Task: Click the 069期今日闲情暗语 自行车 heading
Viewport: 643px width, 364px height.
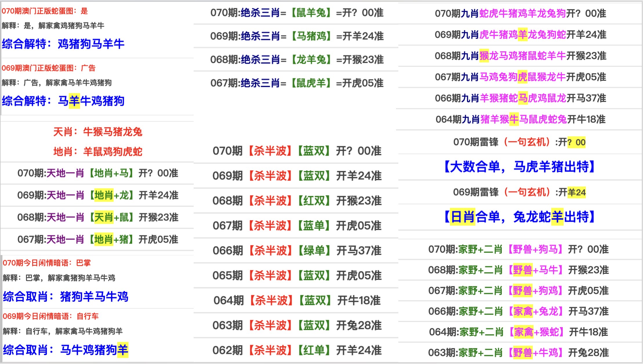Action: pos(51,316)
